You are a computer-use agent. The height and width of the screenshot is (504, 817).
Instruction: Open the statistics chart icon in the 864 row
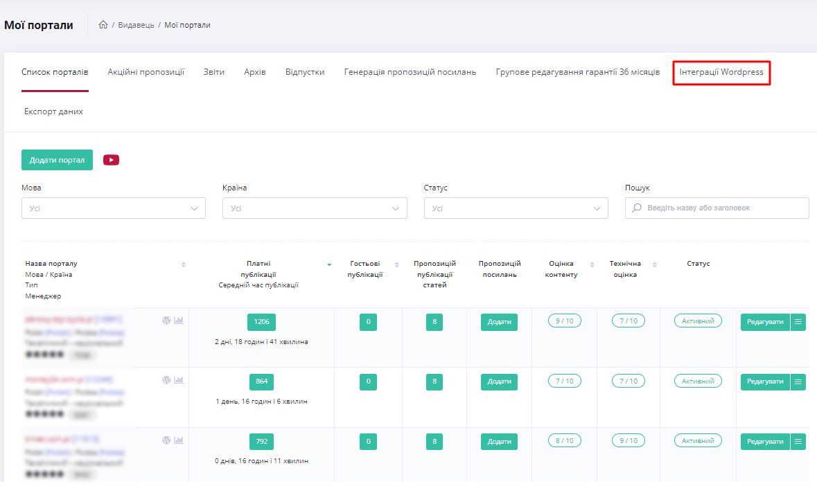pos(179,380)
